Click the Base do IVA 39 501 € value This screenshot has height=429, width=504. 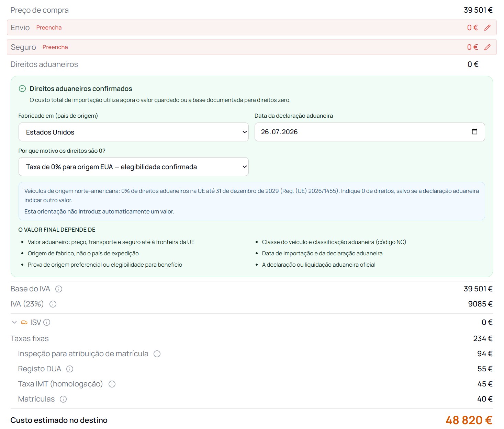[478, 289]
